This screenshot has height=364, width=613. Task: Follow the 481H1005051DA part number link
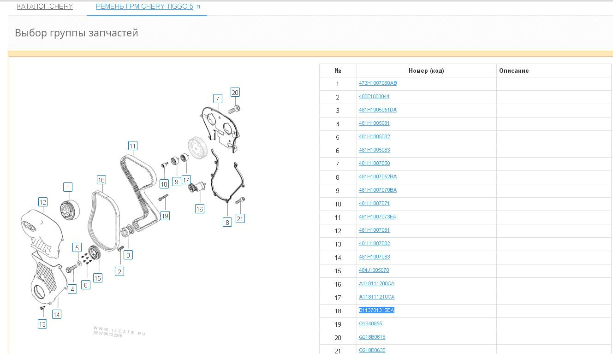pyautogui.click(x=378, y=110)
